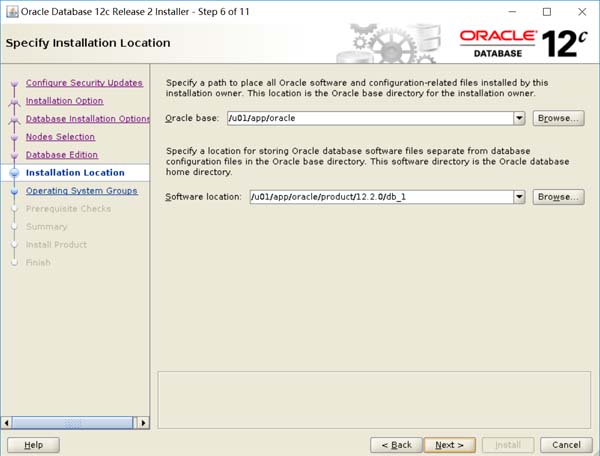Click the Operating System Groups step bullet

click(x=15, y=191)
